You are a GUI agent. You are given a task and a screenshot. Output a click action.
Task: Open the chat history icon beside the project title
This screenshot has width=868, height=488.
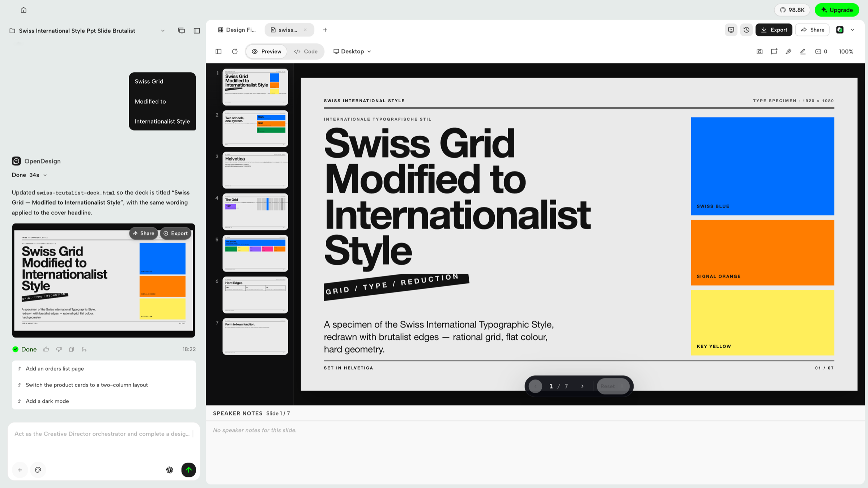pyautogui.click(x=181, y=31)
